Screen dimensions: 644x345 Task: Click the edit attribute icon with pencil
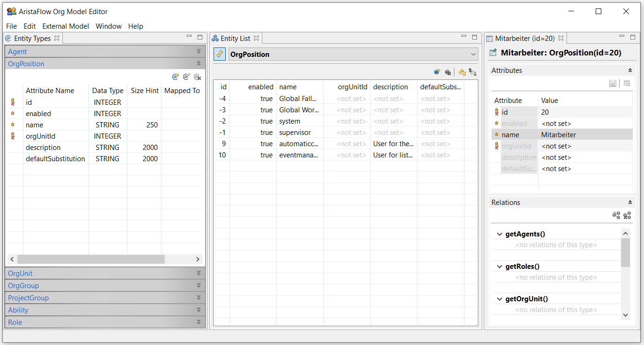pos(186,77)
